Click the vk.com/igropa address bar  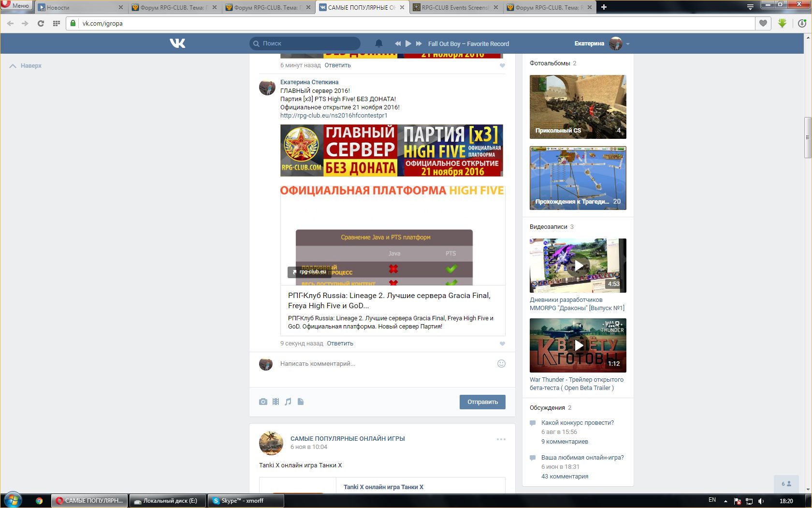pos(411,23)
